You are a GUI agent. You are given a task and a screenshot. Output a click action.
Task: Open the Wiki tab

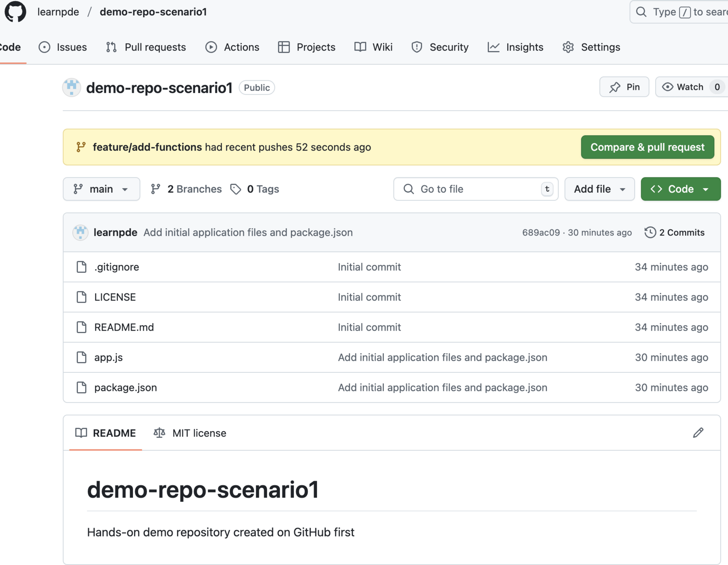pos(373,47)
